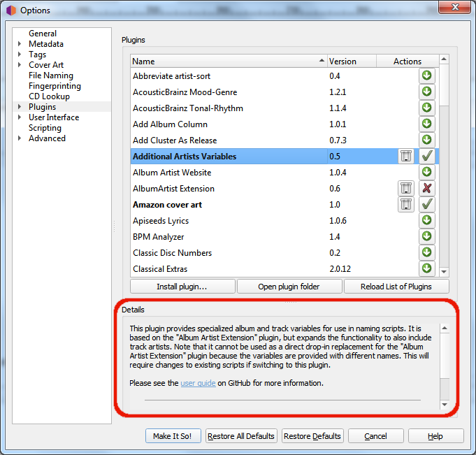This screenshot has height=455, width=476.
Task: Expand the Cover Art tree node
Action: click(x=20, y=65)
